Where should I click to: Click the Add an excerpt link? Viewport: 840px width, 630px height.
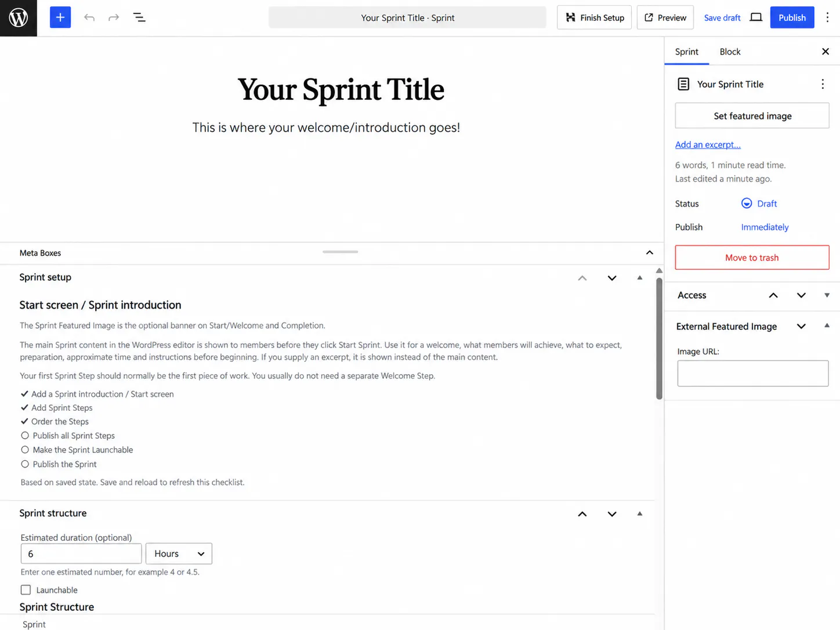tap(708, 144)
